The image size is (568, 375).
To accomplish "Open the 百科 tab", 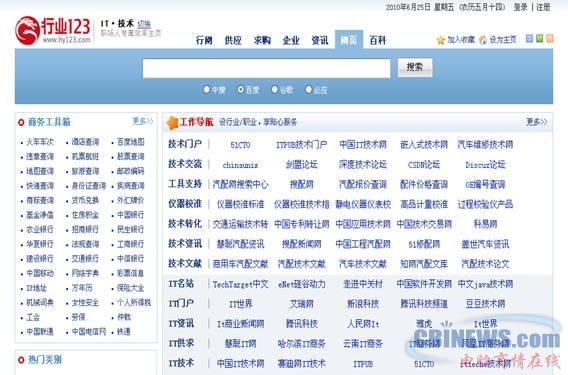I will click(x=377, y=40).
